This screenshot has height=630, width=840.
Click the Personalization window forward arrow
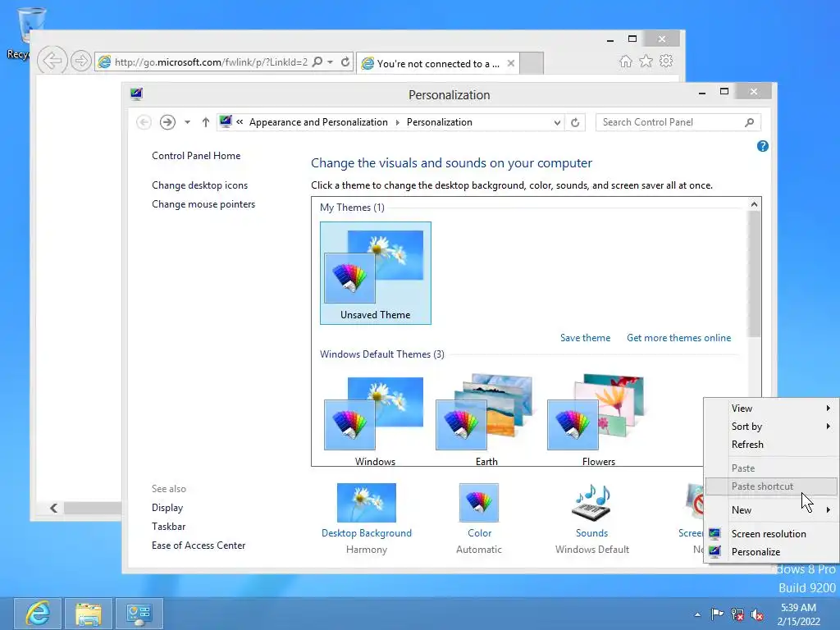[167, 122]
